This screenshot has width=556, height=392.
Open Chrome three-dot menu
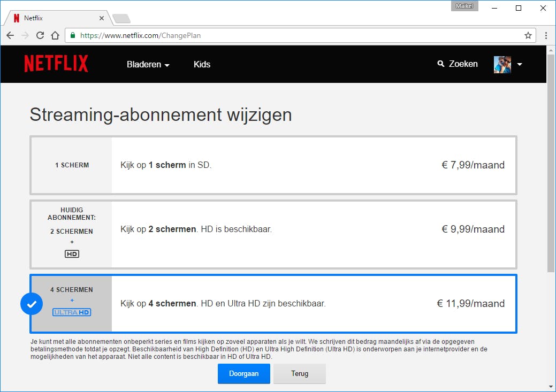[x=546, y=35]
